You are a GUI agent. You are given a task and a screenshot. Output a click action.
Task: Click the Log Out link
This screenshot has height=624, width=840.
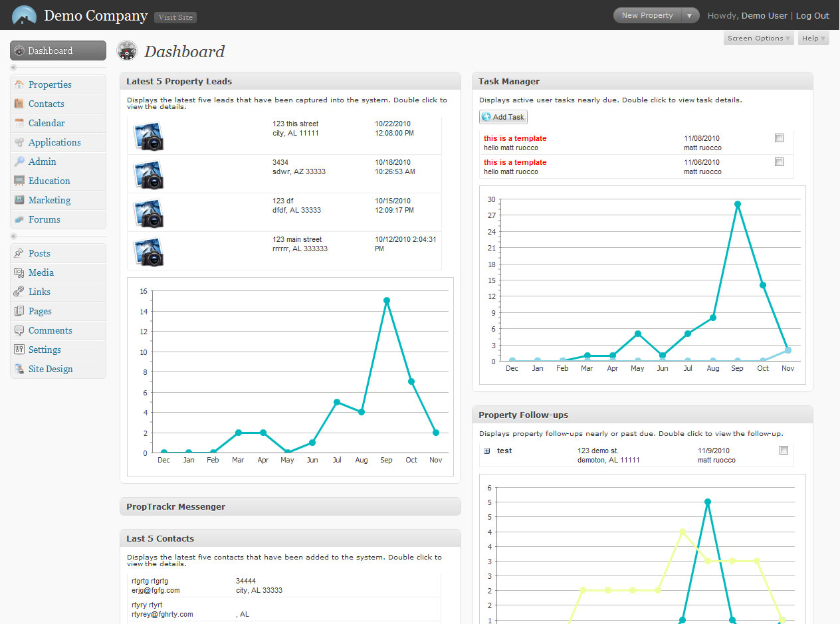(x=812, y=15)
